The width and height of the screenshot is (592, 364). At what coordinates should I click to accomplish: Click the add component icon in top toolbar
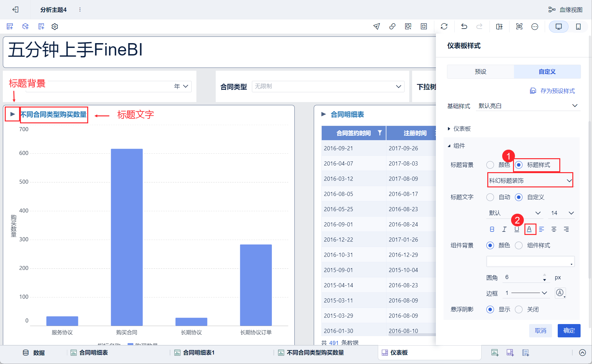tap(10, 26)
